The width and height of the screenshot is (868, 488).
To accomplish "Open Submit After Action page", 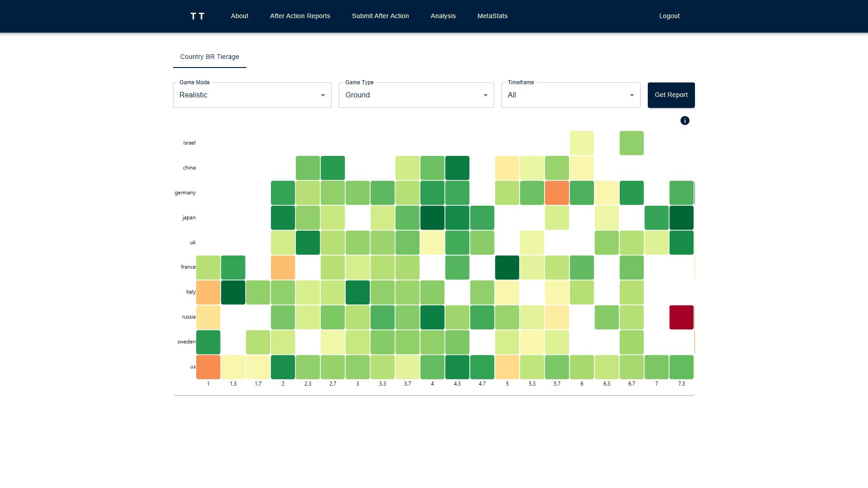I will click(380, 16).
